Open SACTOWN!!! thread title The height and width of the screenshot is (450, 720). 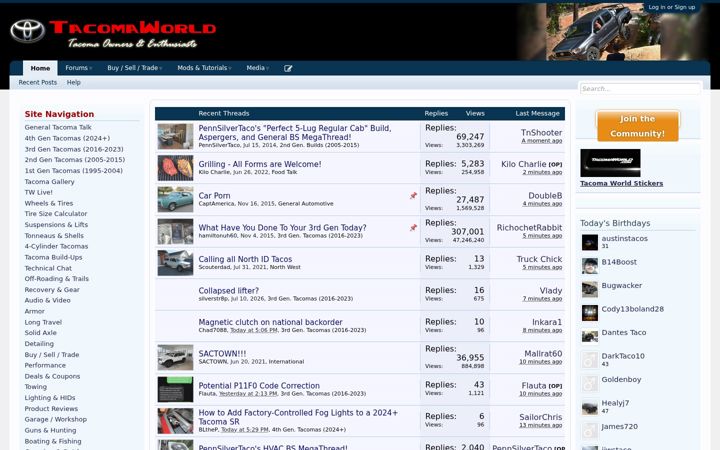222,354
